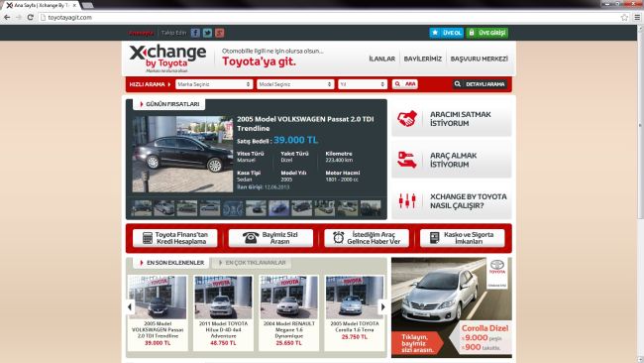Click the Bayimiz Sizi Arasın phone button

point(270,238)
